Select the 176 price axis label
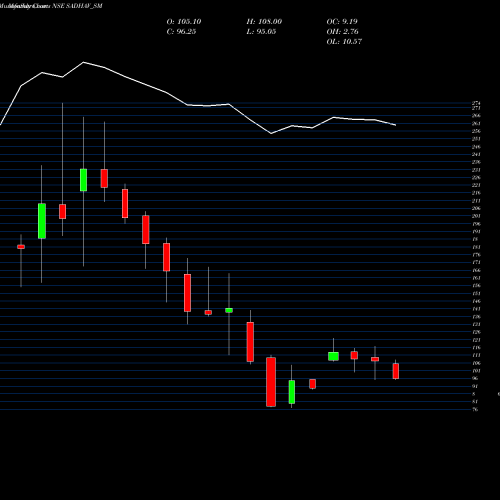This screenshot has width=500, height=500. tap(476, 255)
